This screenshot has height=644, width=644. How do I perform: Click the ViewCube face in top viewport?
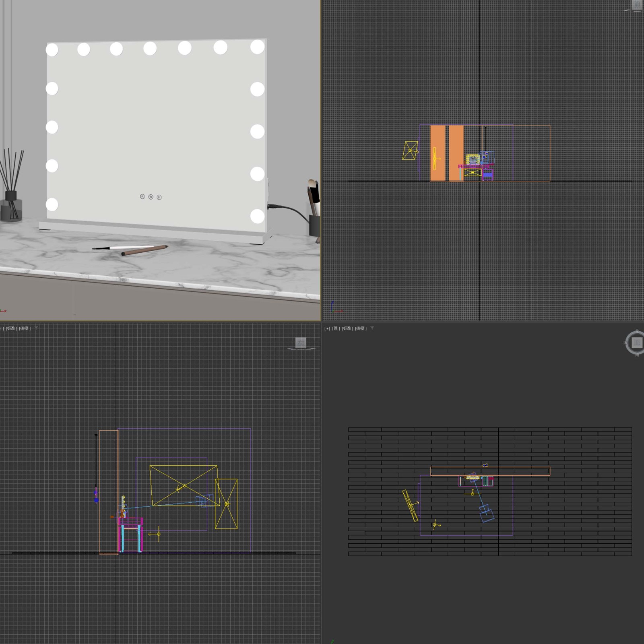[x=637, y=343]
